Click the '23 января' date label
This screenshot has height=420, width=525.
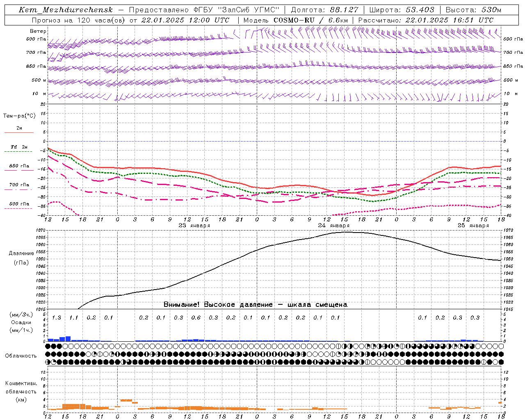(x=194, y=226)
